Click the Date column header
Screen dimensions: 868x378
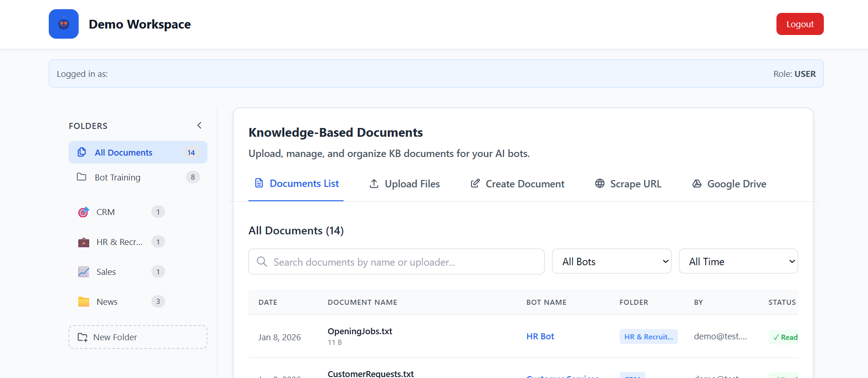(268, 302)
